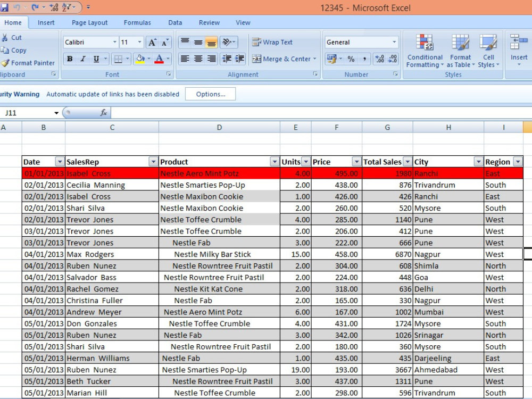This screenshot has height=399, width=532.
Task: Apply the Fill Color bucket
Action: (x=140, y=59)
